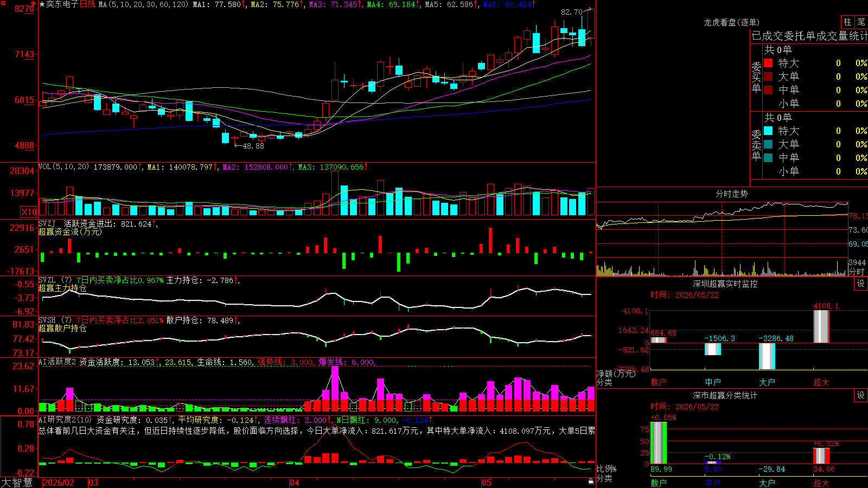868x488 pixels.
Task: Click the VOL(5,10,20) indicator label
Action: pyautogui.click(x=63, y=167)
